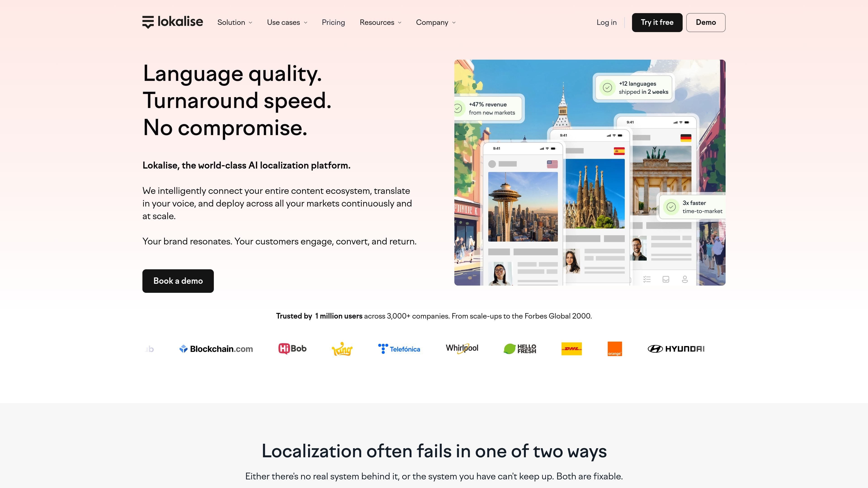Click 'Your brand resonates.' paragraph
This screenshot has height=488, width=868.
279,242
